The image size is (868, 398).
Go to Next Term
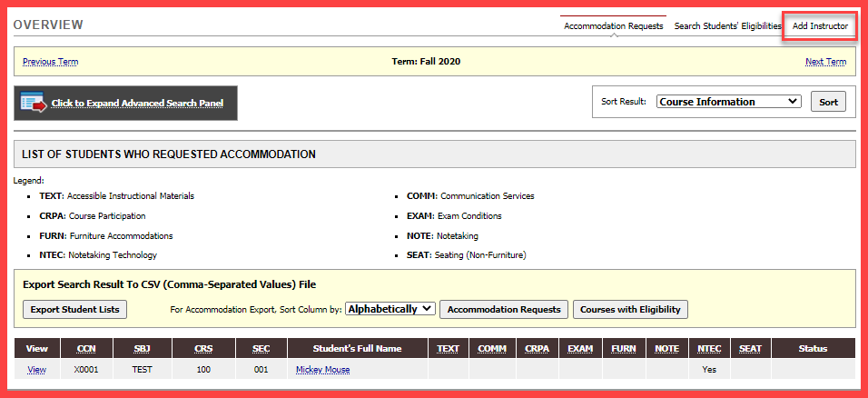(825, 62)
